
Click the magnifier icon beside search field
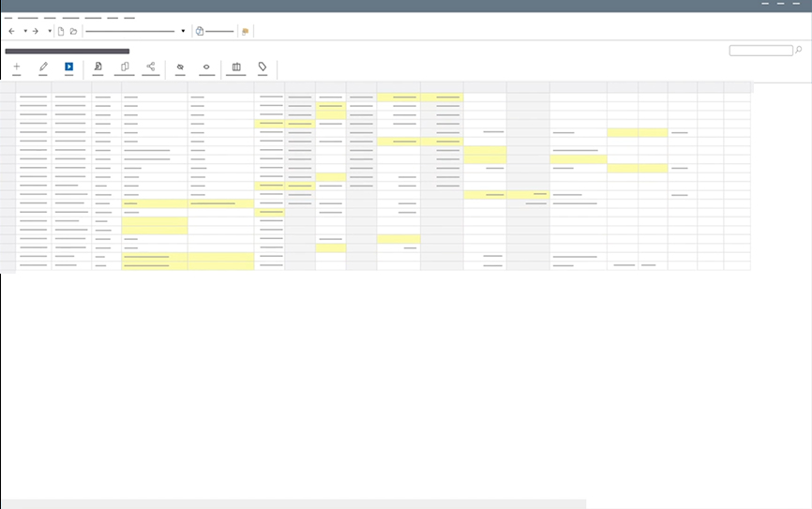click(799, 50)
